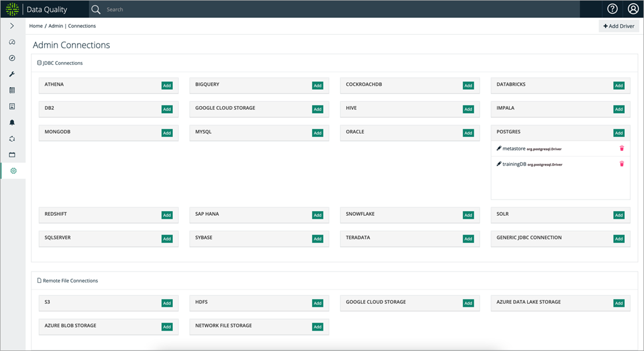Open the speedometer dashboard icon in sidebar
The image size is (644, 351).
[x=12, y=42]
